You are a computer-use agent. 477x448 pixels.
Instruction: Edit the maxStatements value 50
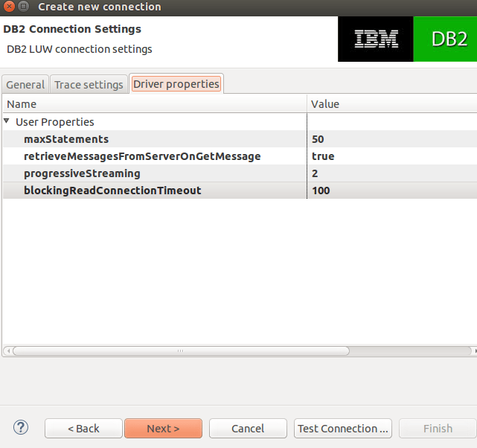point(318,139)
